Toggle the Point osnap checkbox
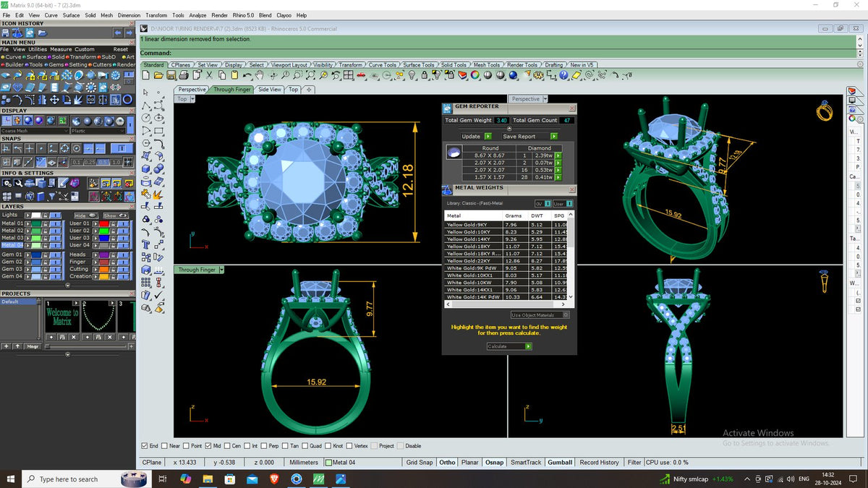 [187, 446]
